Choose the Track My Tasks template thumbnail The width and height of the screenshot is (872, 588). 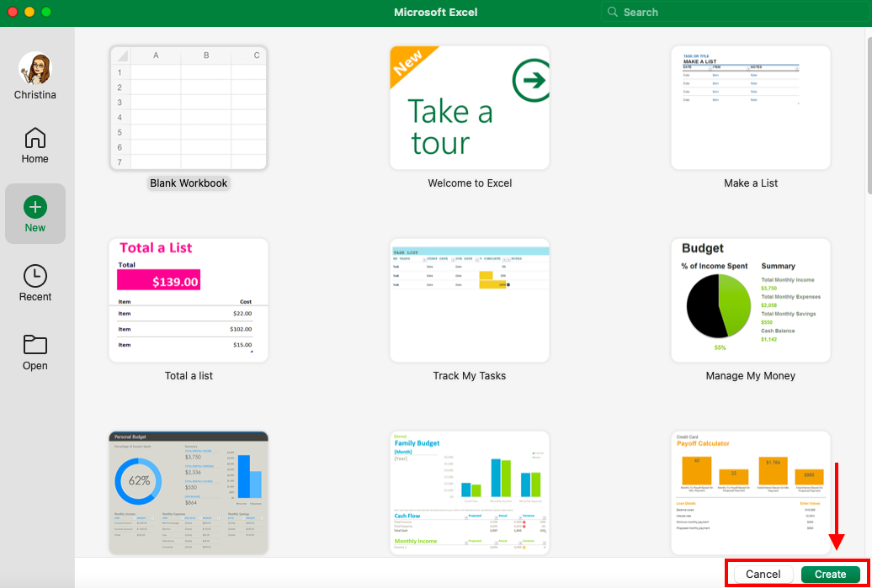[470, 300]
